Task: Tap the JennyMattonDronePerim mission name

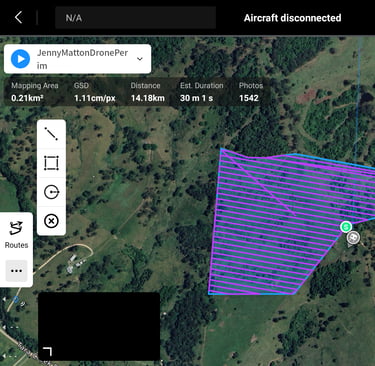Action: (x=82, y=59)
